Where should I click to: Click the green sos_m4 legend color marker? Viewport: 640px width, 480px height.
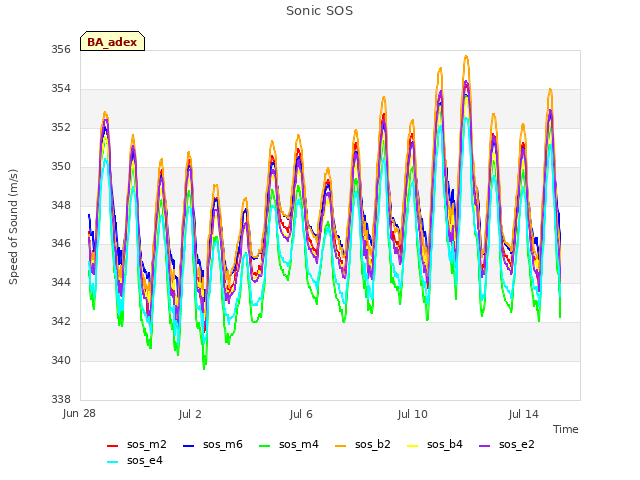click(264, 446)
